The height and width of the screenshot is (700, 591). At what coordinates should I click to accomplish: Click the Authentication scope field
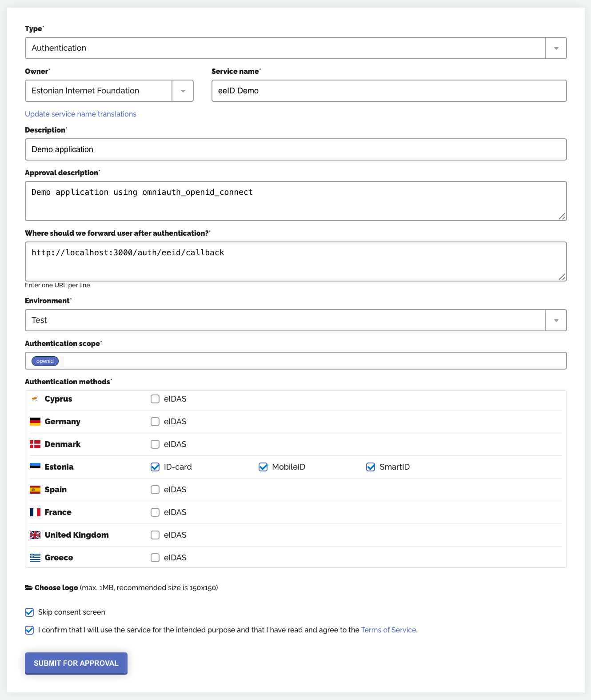296,361
